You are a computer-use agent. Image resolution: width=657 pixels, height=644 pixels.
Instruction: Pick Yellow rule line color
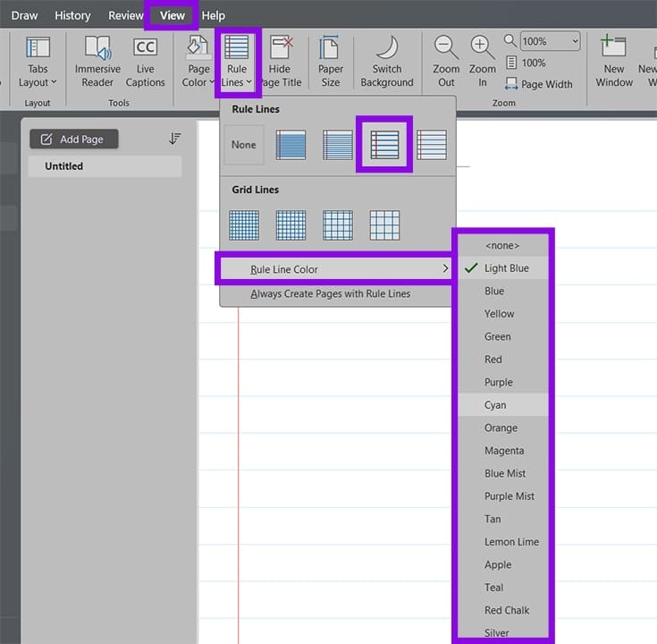point(502,314)
